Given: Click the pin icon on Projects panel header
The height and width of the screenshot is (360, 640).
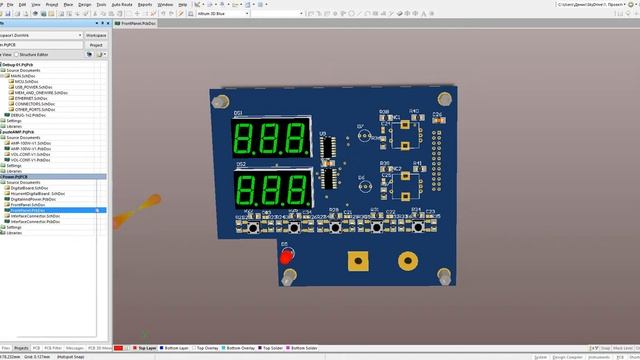Looking at the screenshot, I should (x=102, y=23).
